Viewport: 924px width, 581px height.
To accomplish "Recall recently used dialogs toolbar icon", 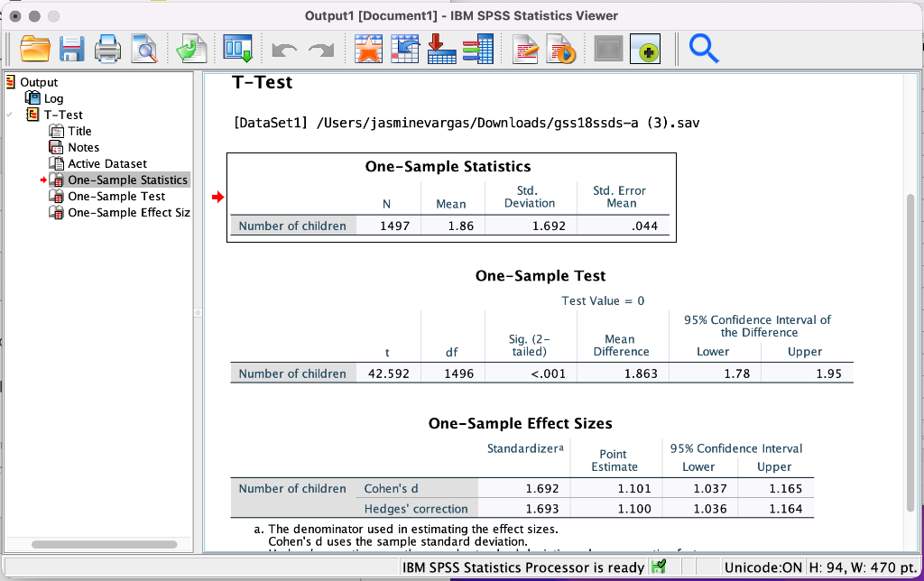I will [238, 49].
